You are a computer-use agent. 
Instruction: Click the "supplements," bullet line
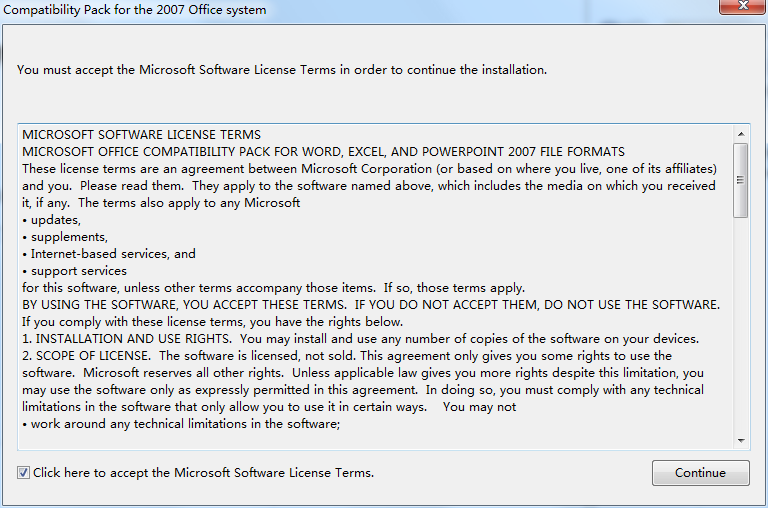[68, 236]
